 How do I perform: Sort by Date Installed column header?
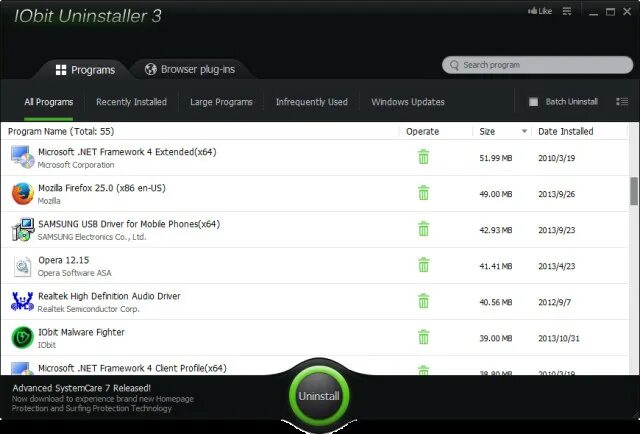coord(566,131)
